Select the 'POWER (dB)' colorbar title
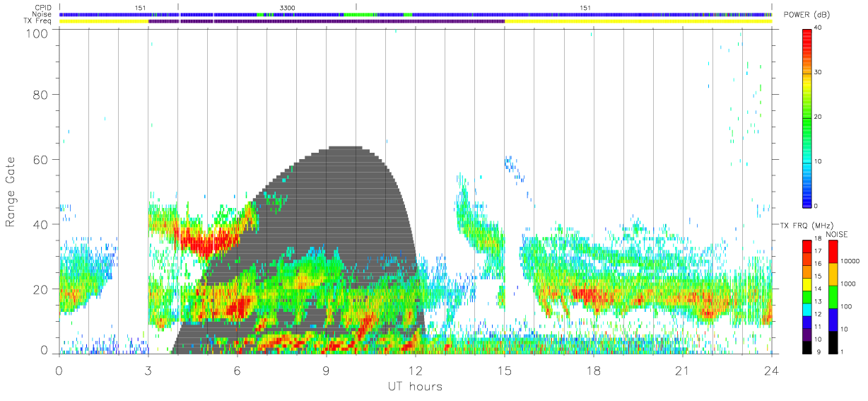 (x=807, y=15)
